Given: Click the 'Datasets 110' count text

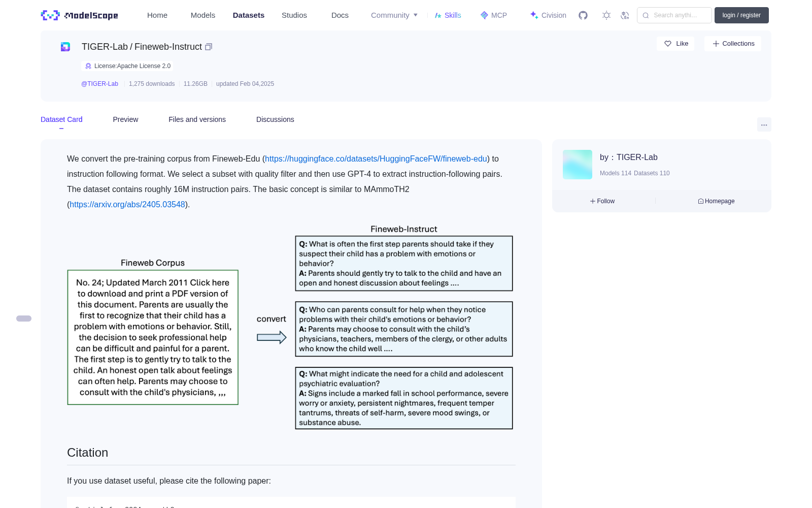Looking at the screenshot, I should [x=652, y=173].
